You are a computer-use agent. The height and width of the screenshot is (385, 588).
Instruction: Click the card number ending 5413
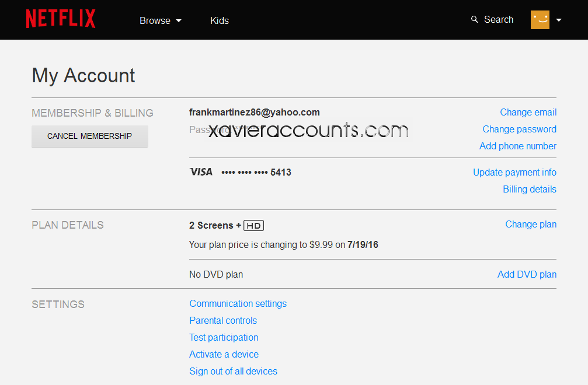pos(256,172)
